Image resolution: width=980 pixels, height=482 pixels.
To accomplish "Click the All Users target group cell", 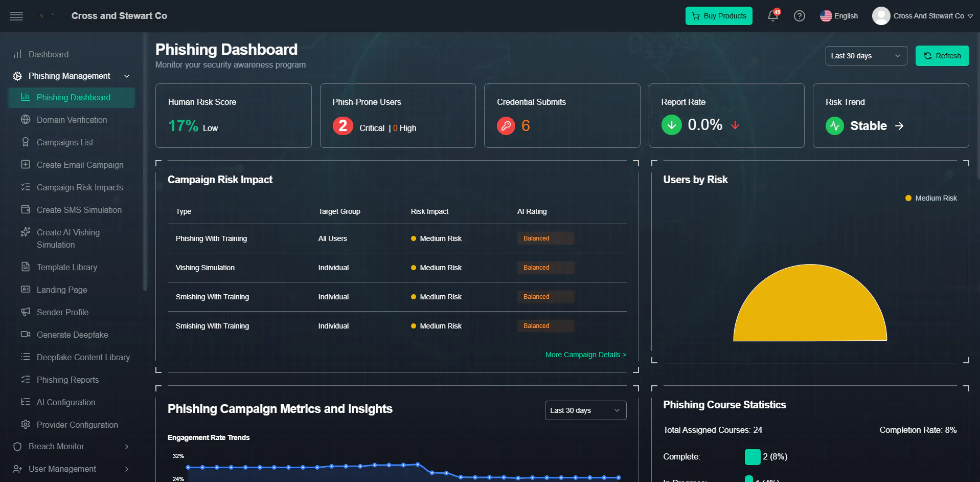I will coord(333,238).
